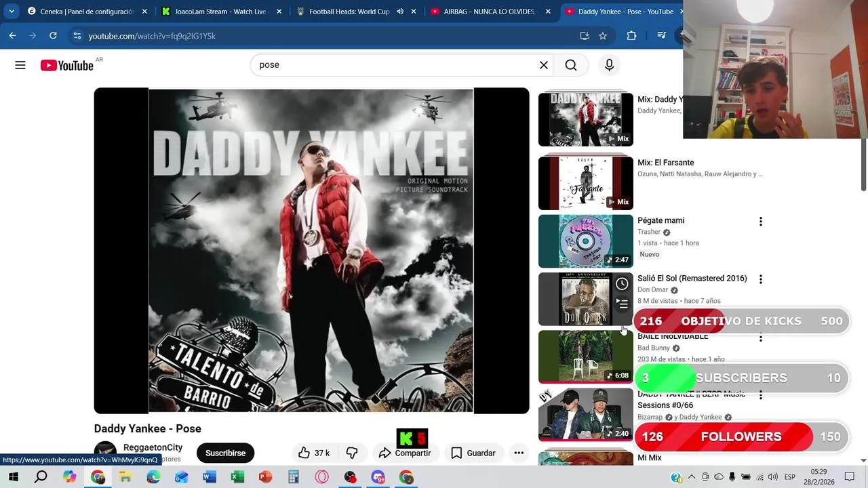Bookmark this page with the star
Screen dimensions: 868x488
click(603, 35)
